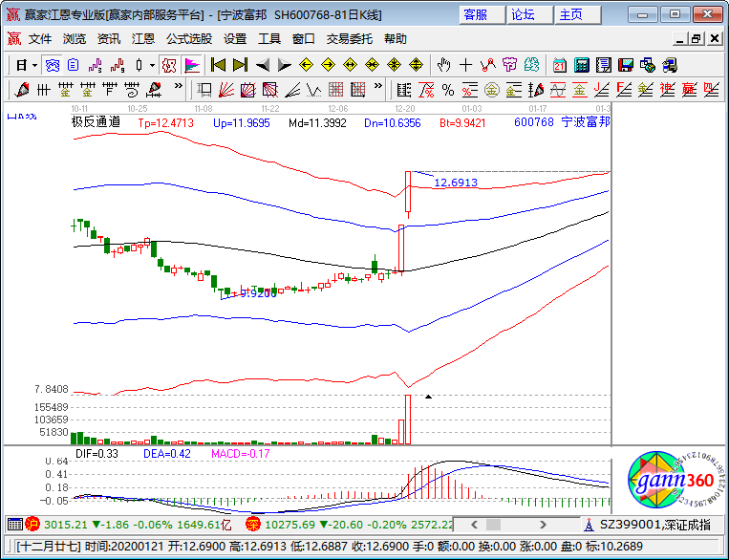Viewport: 729px width, 560px height.
Task: Select the purple step-line 3 icon
Action: tap(96, 66)
